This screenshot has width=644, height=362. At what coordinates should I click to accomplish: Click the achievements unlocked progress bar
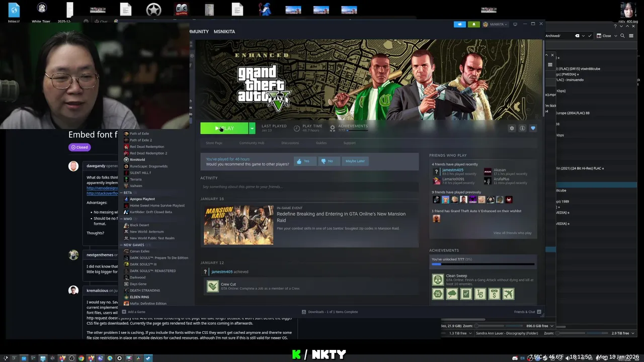(x=483, y=264)
